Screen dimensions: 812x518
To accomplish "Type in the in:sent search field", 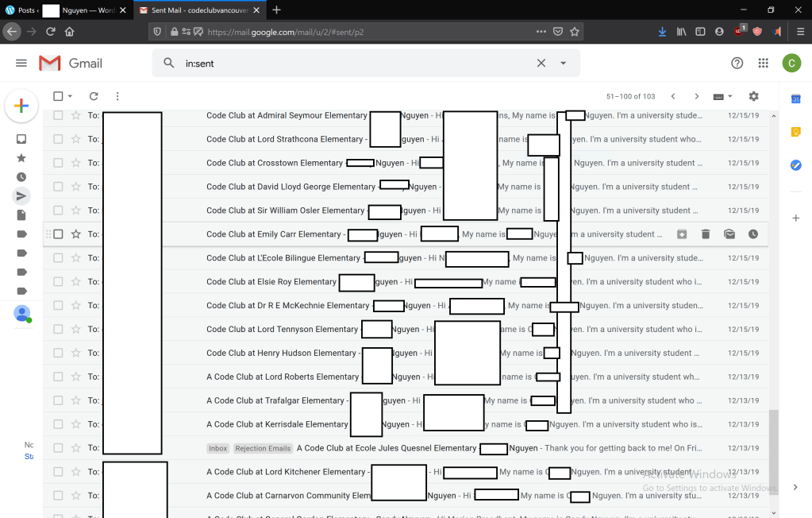I will [x=349, y=64].
